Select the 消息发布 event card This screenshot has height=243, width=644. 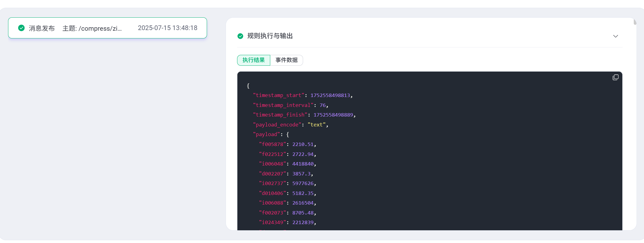pos(108,28)
